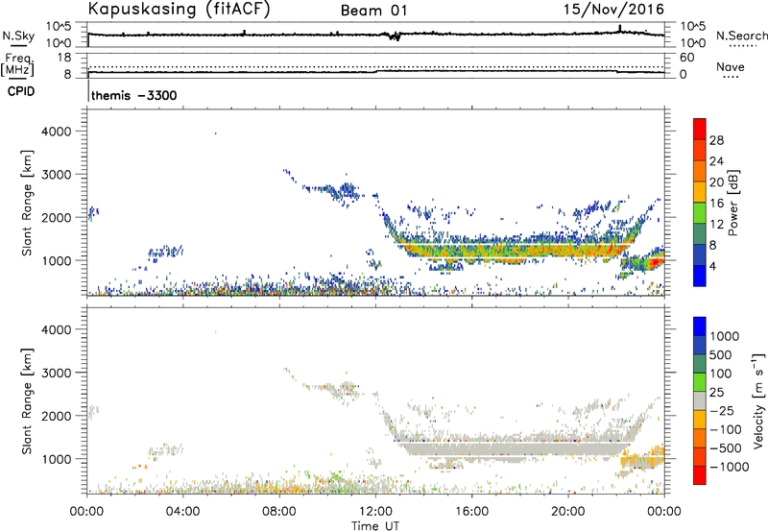Click the blue swatch above 1000 on the Velocity bar
The image size is (768, 532).
700,326
